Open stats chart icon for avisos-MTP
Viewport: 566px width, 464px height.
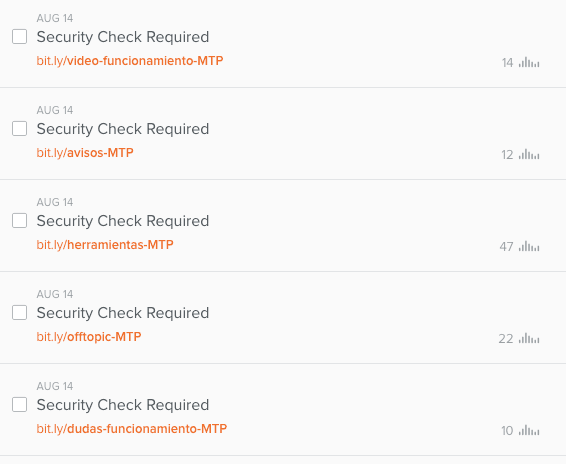pos(529,155)
